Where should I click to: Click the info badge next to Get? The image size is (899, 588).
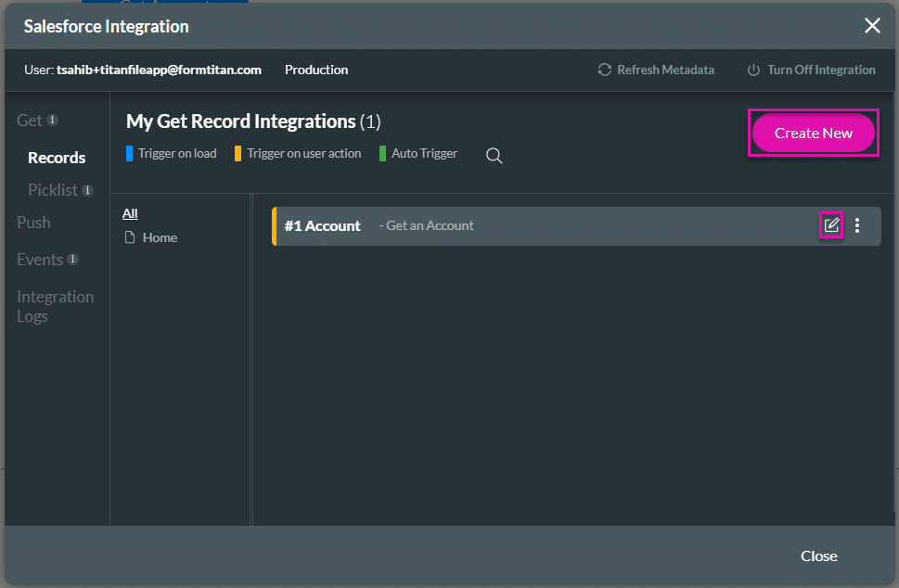[53, 120]
